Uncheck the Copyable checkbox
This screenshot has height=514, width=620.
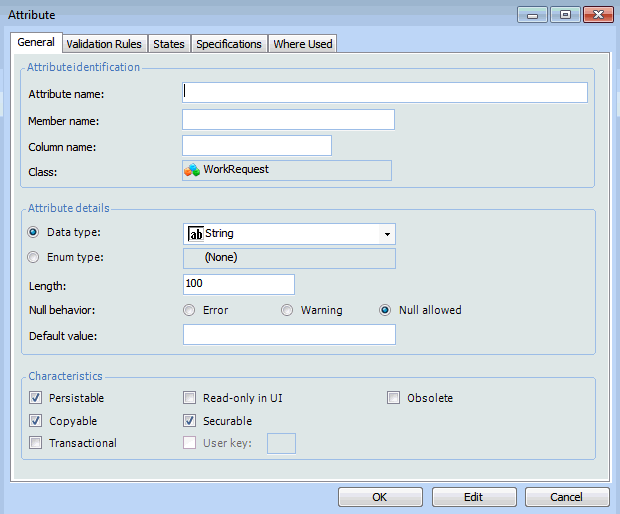[x=36, y=421]
